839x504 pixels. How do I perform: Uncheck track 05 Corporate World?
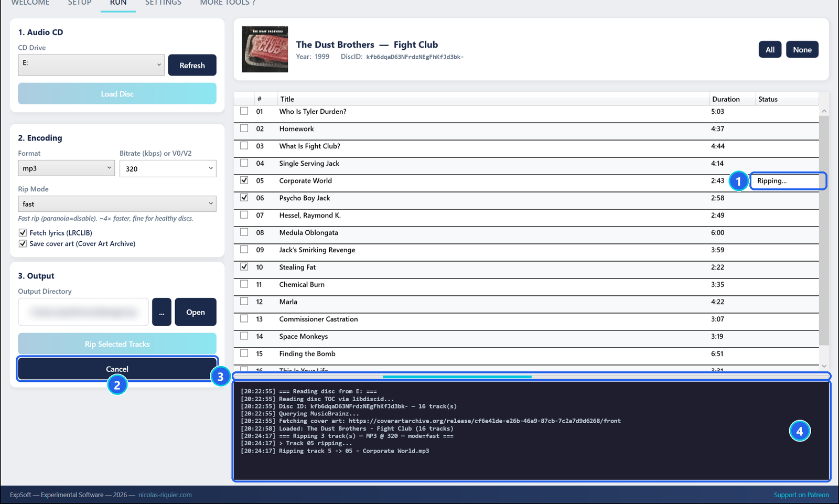[x=244, y=180]
